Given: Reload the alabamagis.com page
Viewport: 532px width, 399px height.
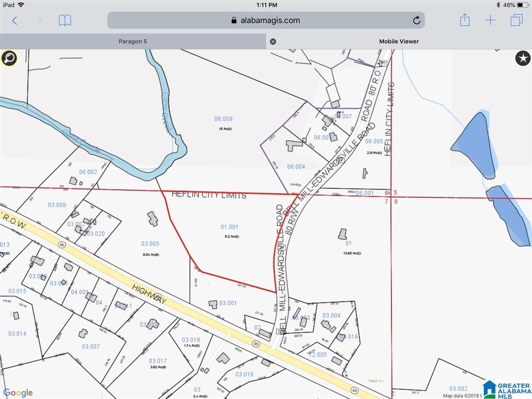Looking at the screenshot, I should 416,20.
